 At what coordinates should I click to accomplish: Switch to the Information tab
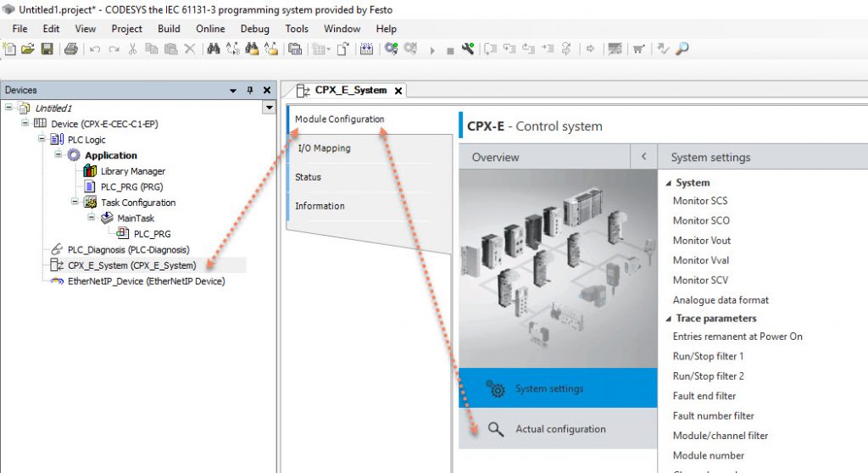pyautogui.click(x=320, y=206)
